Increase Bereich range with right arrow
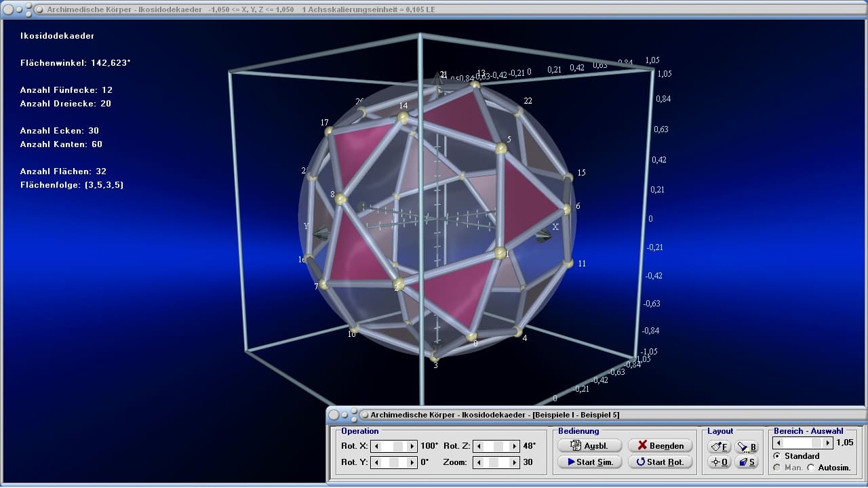This screenshot has height=488, width=868. 827,443
